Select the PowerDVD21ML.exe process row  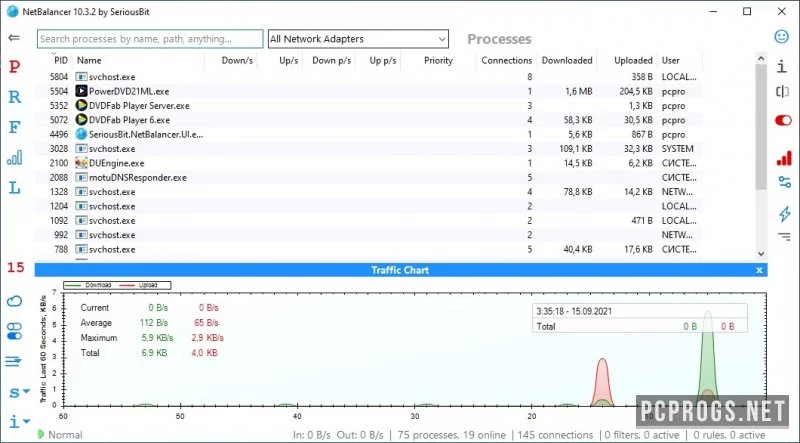tap(368, 91)
